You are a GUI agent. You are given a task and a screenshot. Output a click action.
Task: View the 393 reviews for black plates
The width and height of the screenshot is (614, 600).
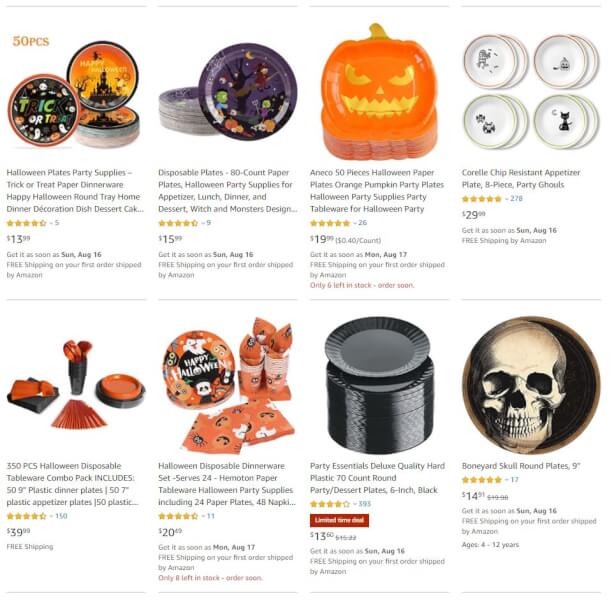[x=364, y=504]
